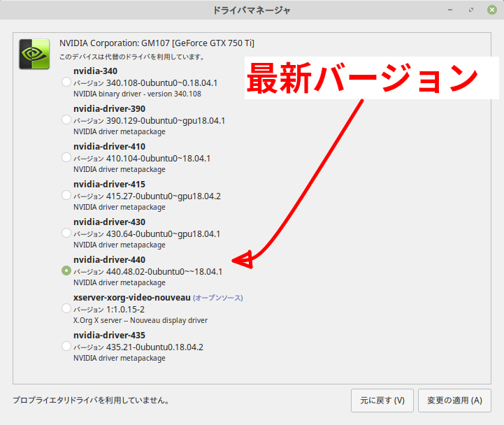Select the nvidia-driver-435 radio button

[x=66, y=346]
